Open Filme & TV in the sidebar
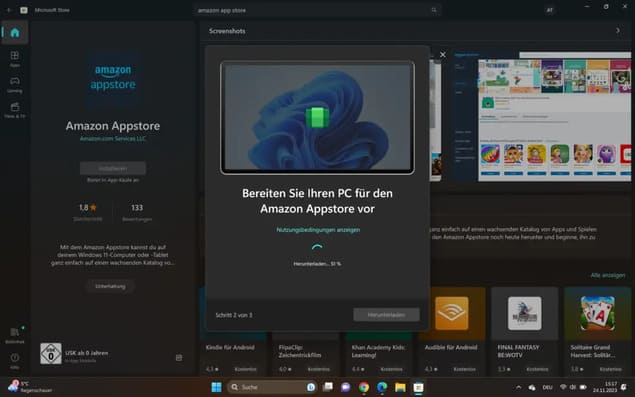Viewport: 635px width, 397px height. [15, 110]
